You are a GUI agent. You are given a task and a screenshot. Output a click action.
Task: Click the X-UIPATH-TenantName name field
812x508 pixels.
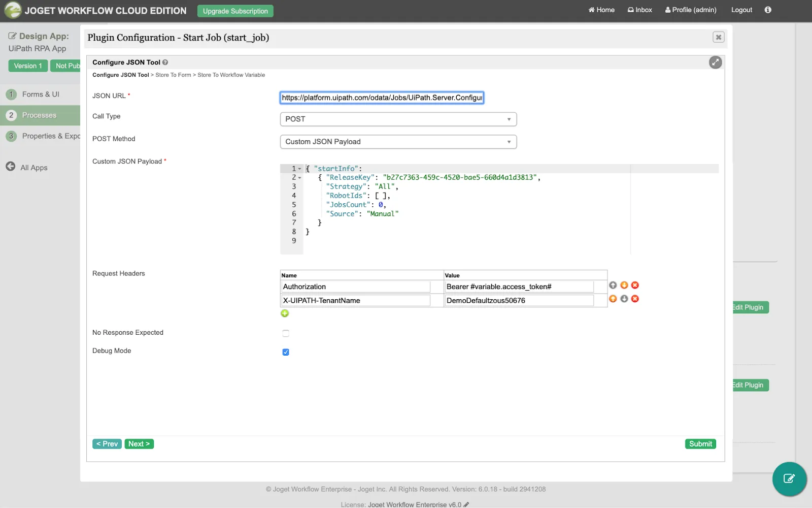click(x=355, y=300)
